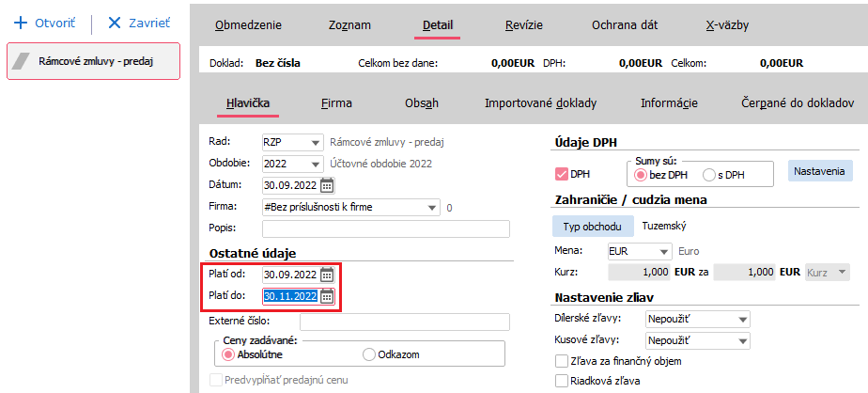868x393 pixels.
Task: Toggle the DPH checkbox
Action: [x=564, y=174]
